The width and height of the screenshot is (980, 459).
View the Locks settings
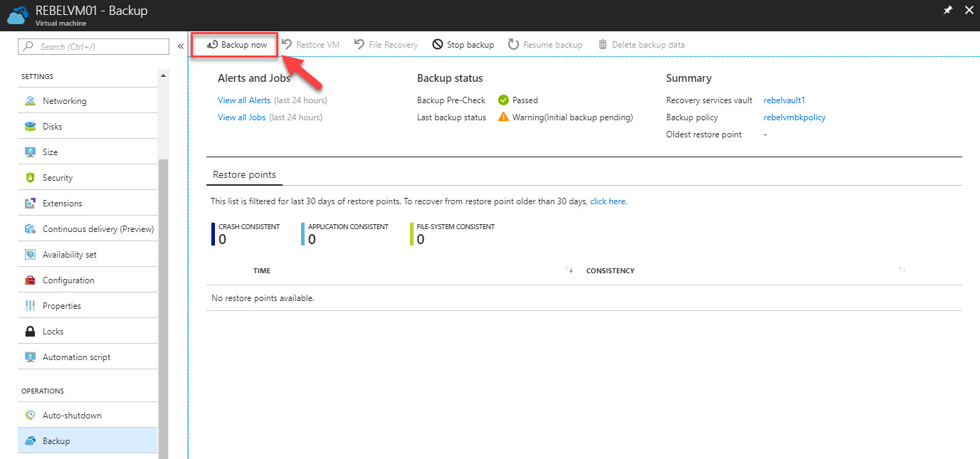[55, 330]
